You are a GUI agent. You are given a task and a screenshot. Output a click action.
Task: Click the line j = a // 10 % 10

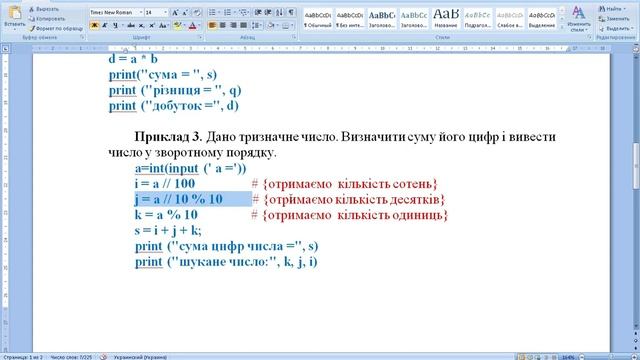click(x=179, y=199)
